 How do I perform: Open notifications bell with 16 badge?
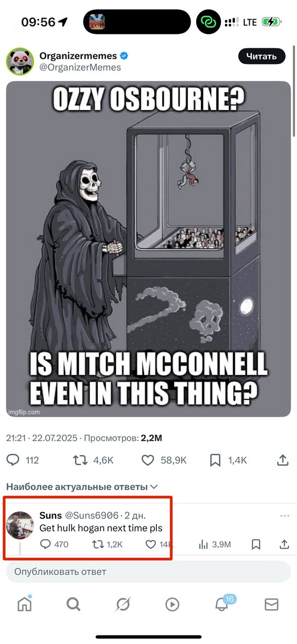point(221,604)
